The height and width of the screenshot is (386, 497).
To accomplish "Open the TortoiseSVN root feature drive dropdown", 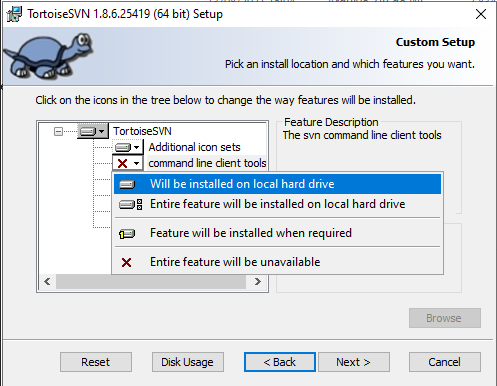I will pos(93,131).
